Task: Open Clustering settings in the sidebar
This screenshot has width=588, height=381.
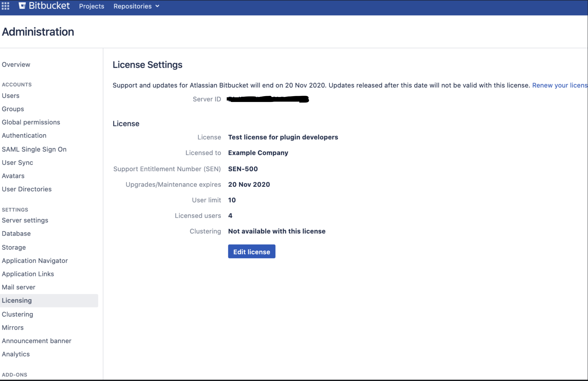Action: 17,314
